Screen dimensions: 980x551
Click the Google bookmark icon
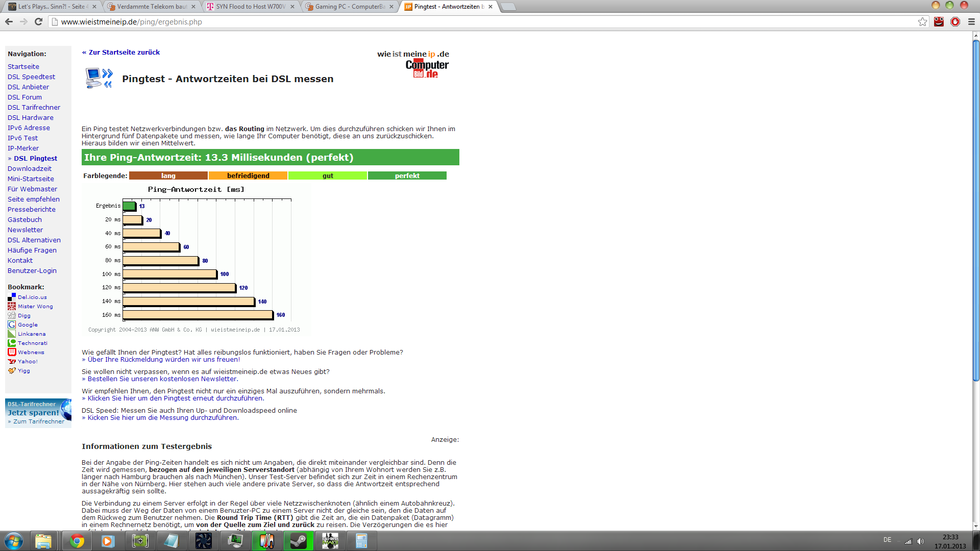(12, 324)
